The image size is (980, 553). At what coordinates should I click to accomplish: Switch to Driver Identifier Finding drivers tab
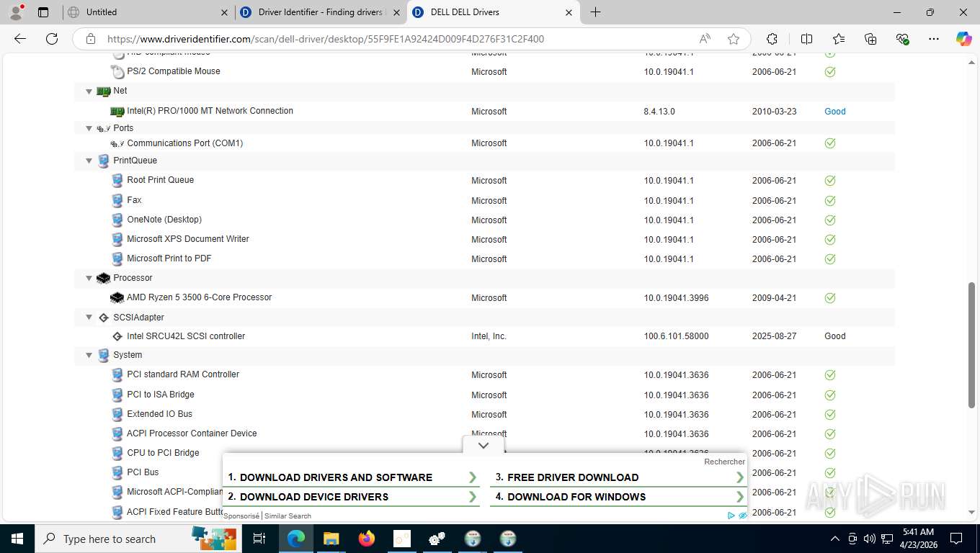pyautogui.click(x=321, y=12)
